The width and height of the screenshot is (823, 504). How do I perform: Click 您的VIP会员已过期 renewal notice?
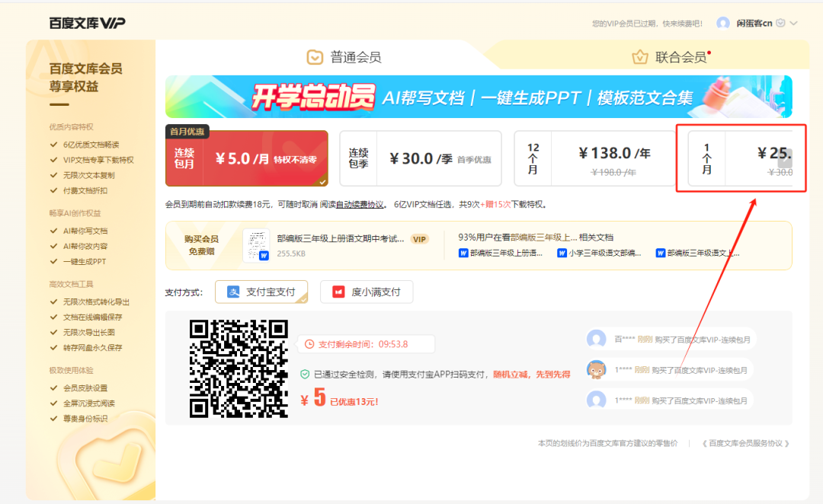(647, 24)
